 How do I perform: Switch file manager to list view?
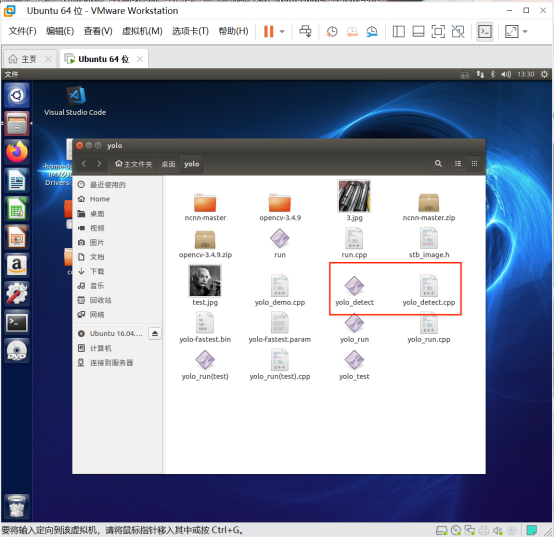pos(458,164)
